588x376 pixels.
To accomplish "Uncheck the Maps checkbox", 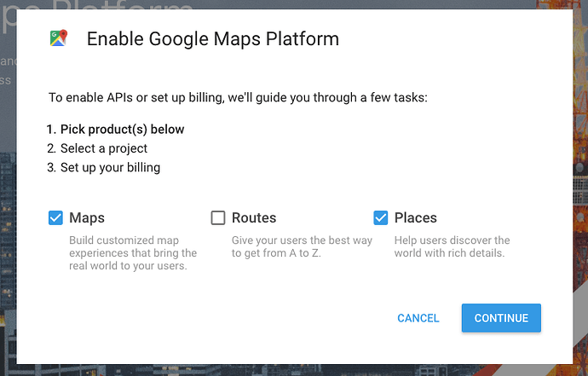I will click(55, 217).
